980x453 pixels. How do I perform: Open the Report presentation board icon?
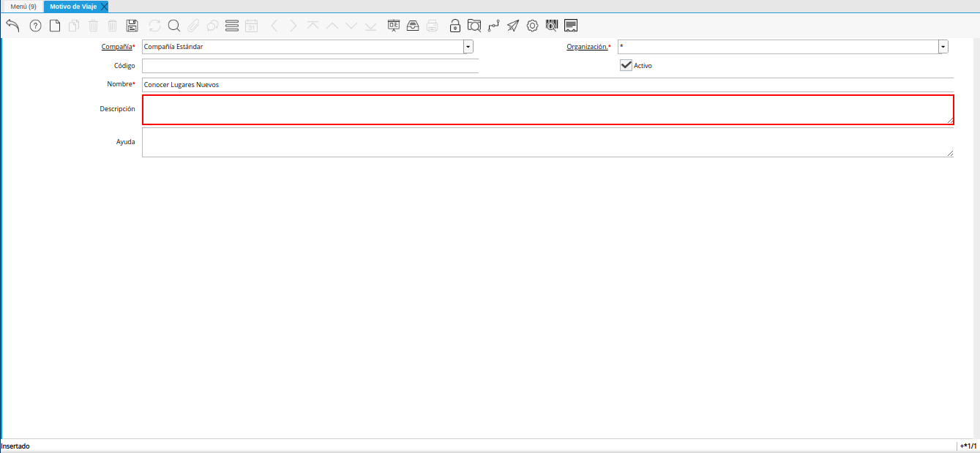tap(394, 26)
